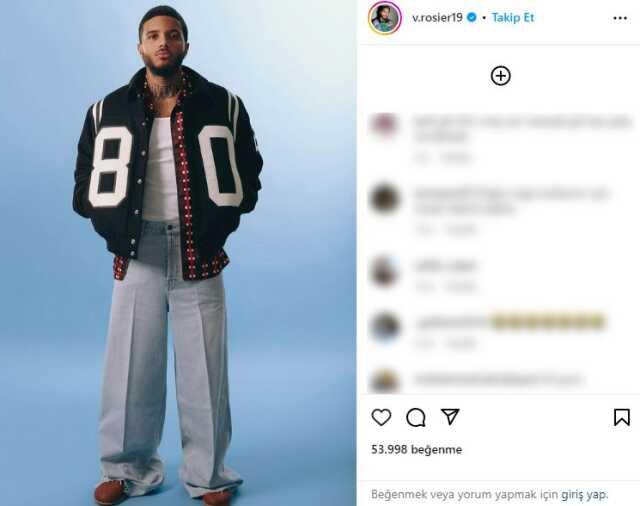The width and height of the screenshot is (640, 506).
Task: Load more comments with the plus circle
Action: click(x=500, y=76)
